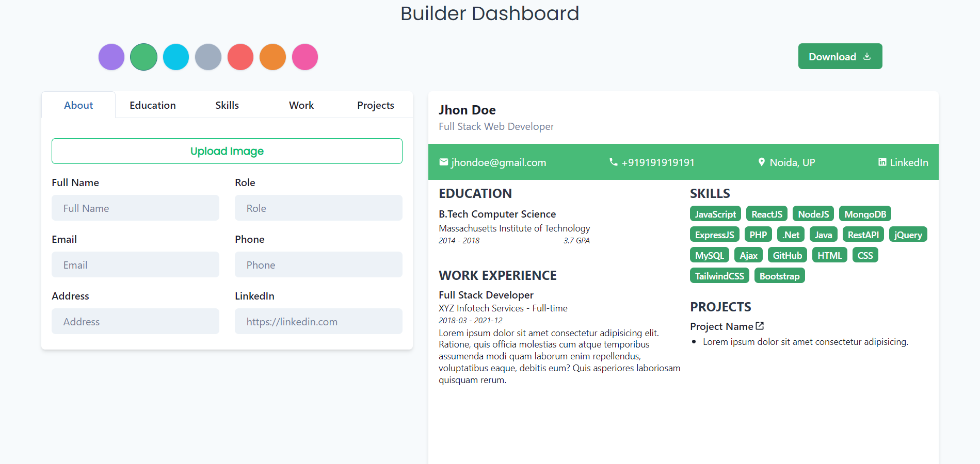
Task: Switch to the Skills tab
Action: tap(227, 105)
